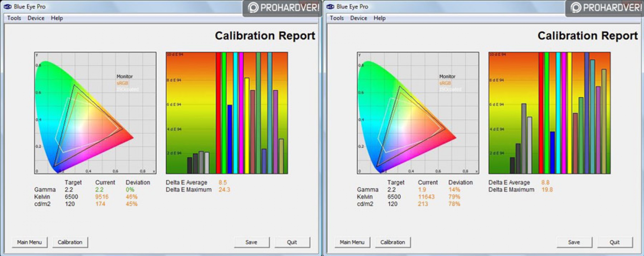Open the Device menu in the left window
The image size is (644, 256).
tap(36, 18)
